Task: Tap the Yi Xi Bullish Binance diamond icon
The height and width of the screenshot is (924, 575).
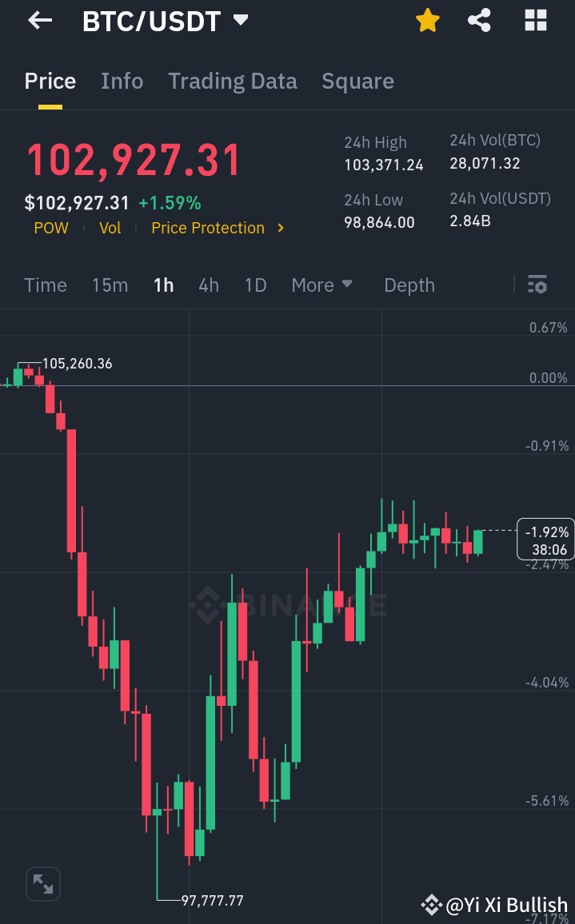Action: coord(431,905)
